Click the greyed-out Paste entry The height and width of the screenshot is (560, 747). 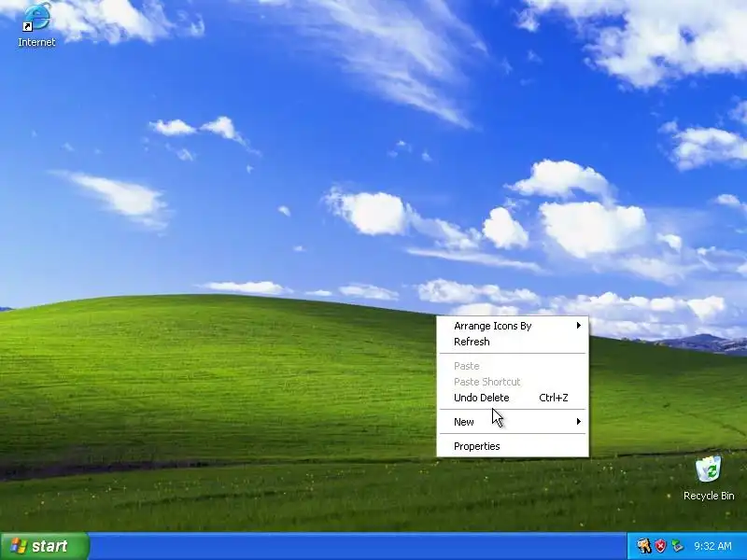tap(513, 366)
